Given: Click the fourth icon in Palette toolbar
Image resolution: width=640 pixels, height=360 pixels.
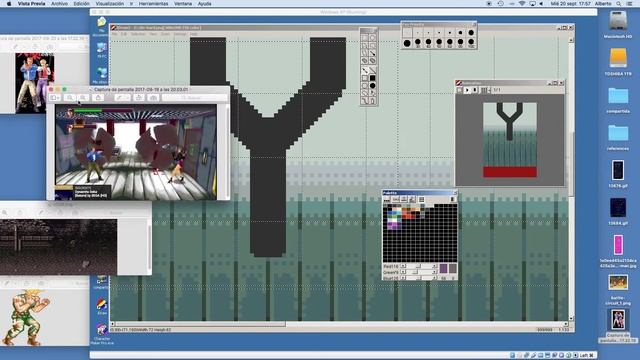Looking at the screenshot, I should [412, 199].
